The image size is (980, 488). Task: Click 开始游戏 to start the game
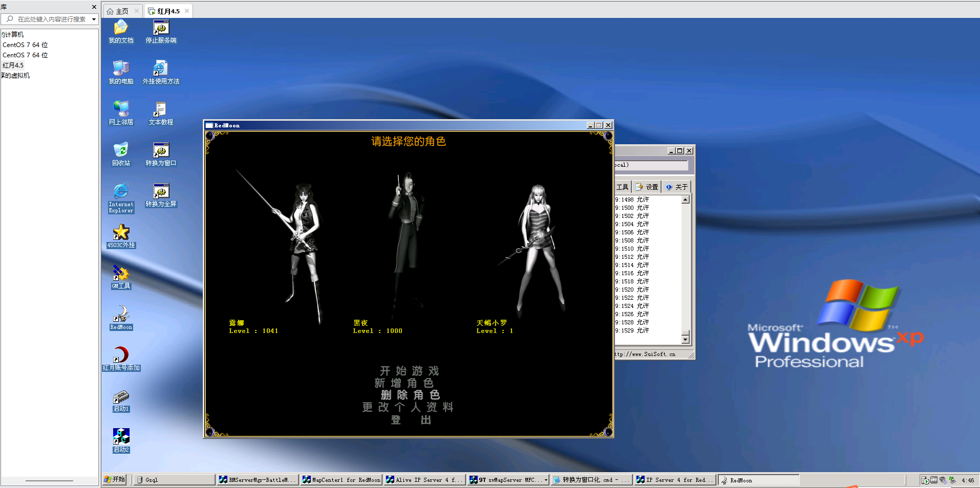pos(409,371)
